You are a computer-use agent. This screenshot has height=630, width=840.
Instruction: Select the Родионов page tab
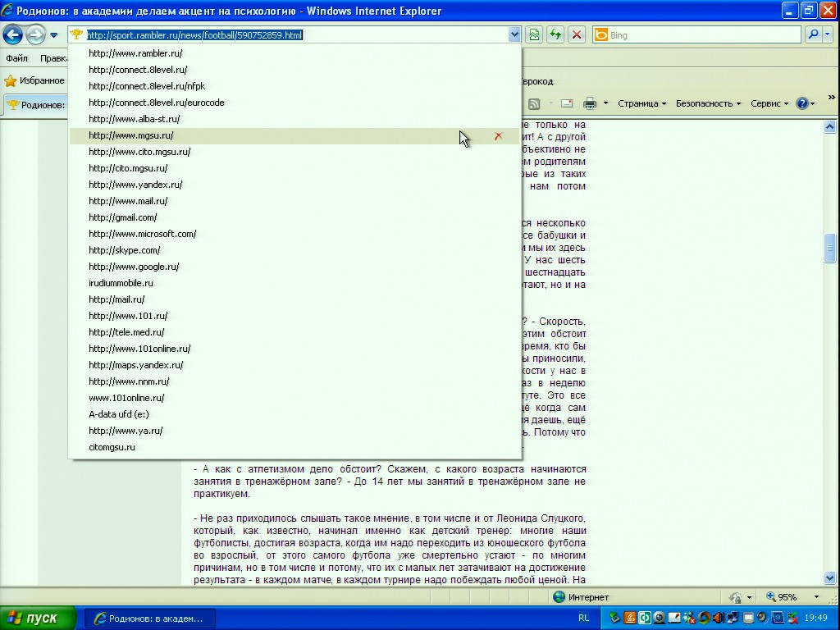pos(35,104)
